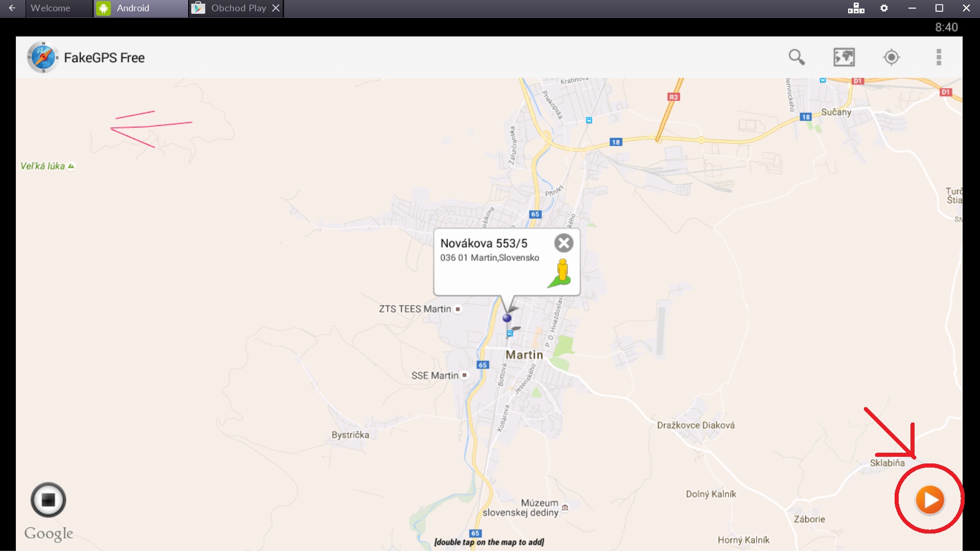
Task: Click the blue transit stop icon below pin
Action: (x=510, y=334)
